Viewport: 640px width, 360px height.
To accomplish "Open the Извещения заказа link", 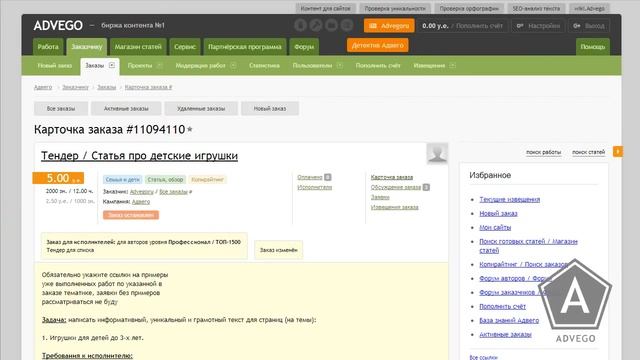I will click(x=394, y=207).
